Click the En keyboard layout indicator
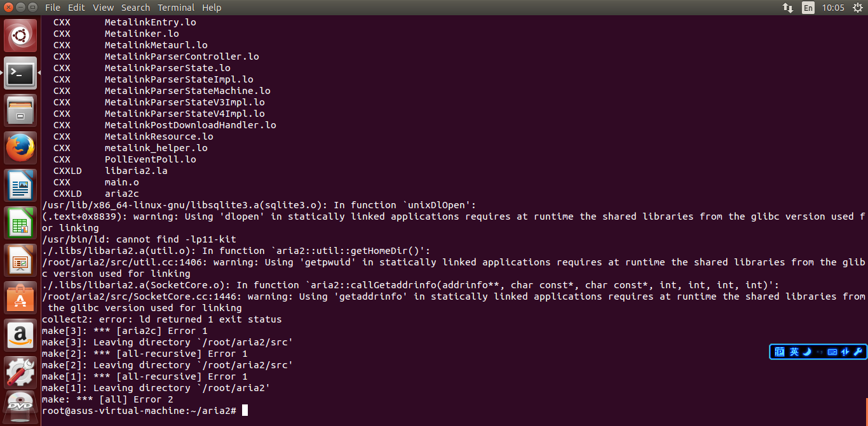This screenshot has height=426, width=868. (808, 8)
